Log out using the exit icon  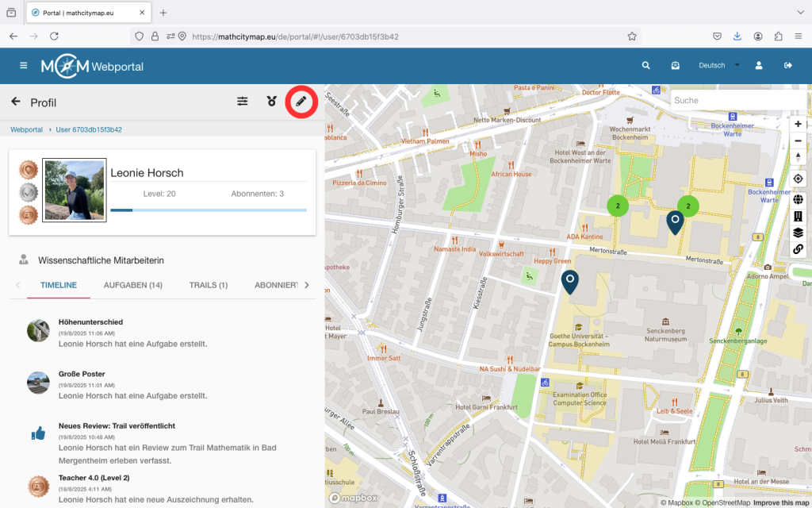(x=787, y=66)
